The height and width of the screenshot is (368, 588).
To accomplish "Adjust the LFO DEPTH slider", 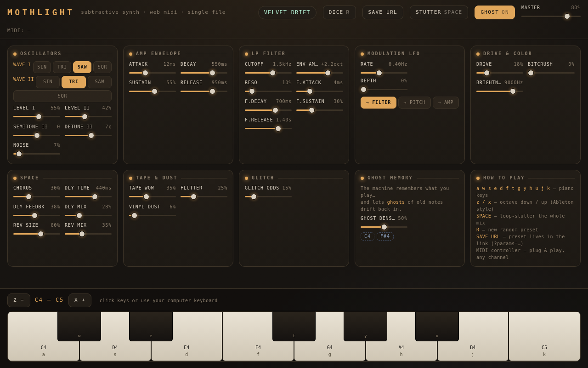I will [x=384, y=89].
